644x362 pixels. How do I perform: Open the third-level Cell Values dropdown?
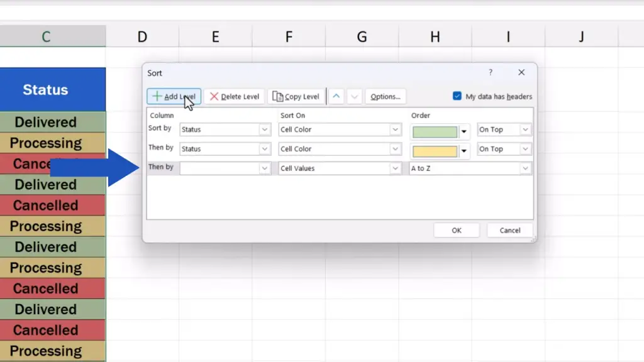pos(395,168)
